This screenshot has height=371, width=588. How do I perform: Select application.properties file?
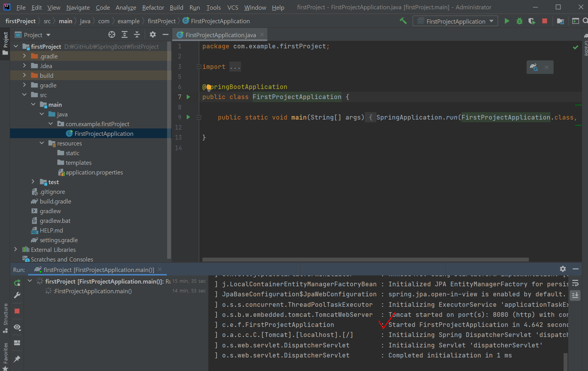(91, 172)
